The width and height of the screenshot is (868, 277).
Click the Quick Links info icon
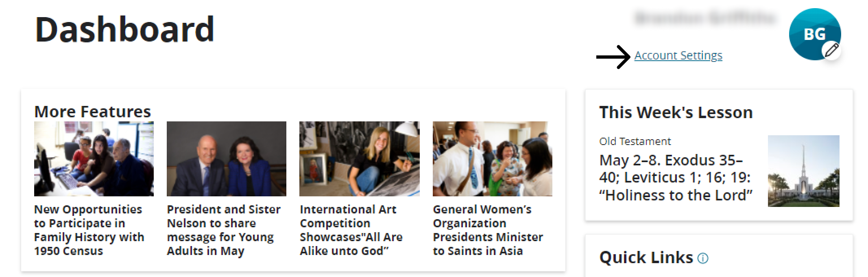[x=703, y=258]
